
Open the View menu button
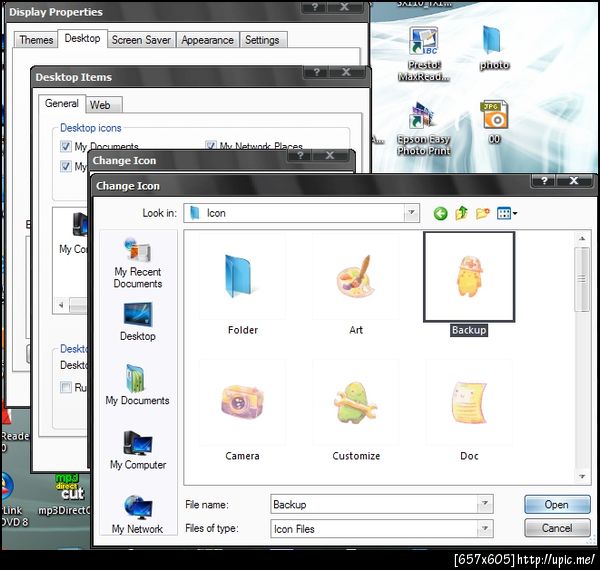[x=507, y=213]
